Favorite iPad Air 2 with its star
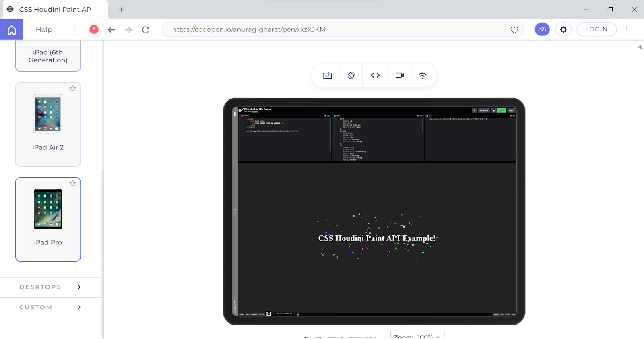The width and height of the screenshot is (644, 339). tap(72, 89)
